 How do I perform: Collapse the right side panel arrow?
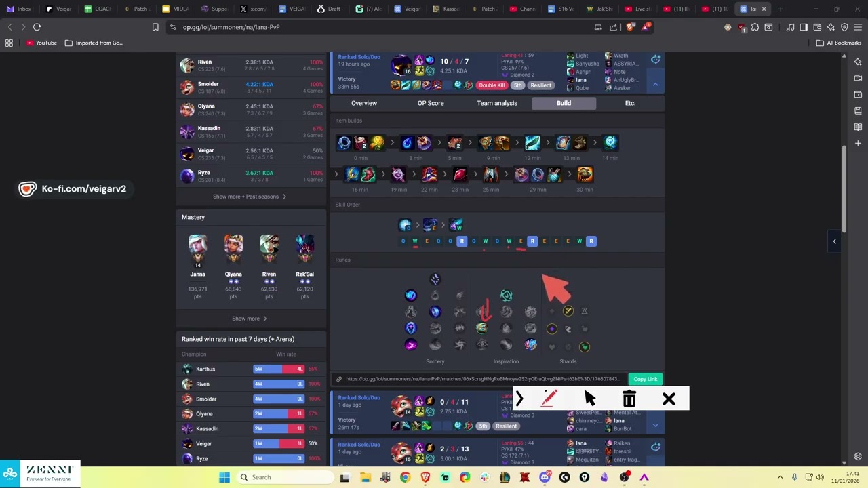click(x=835, y=241)
